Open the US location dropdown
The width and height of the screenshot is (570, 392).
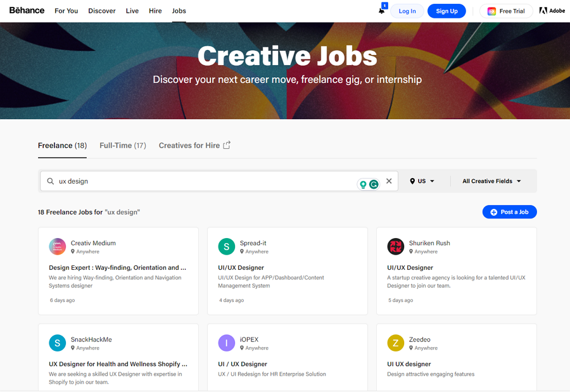[421, 181]
